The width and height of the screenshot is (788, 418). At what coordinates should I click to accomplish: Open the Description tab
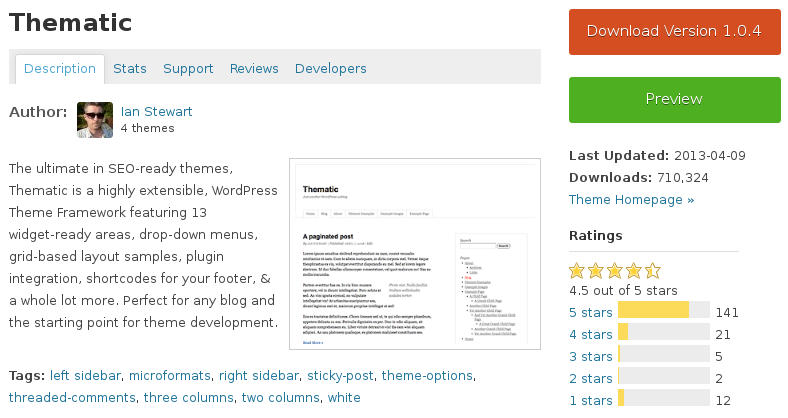pyautogui.click(x=60, y=69)
